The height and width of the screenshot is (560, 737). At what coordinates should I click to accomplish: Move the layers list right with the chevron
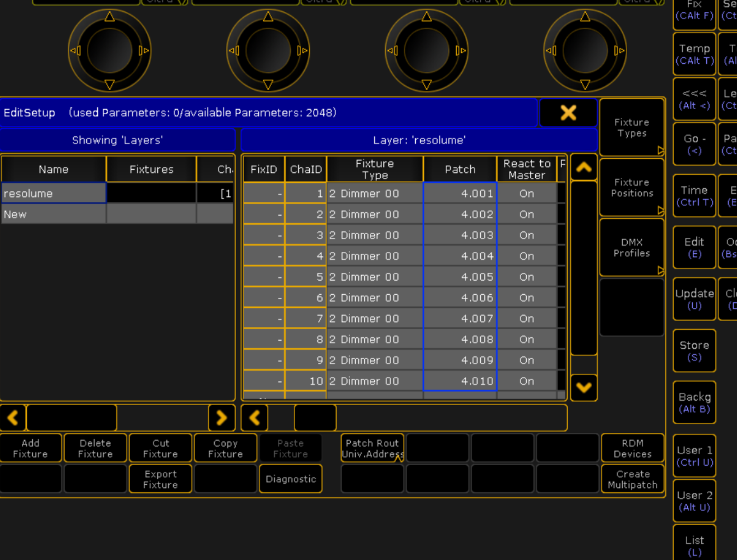(221, 418)
